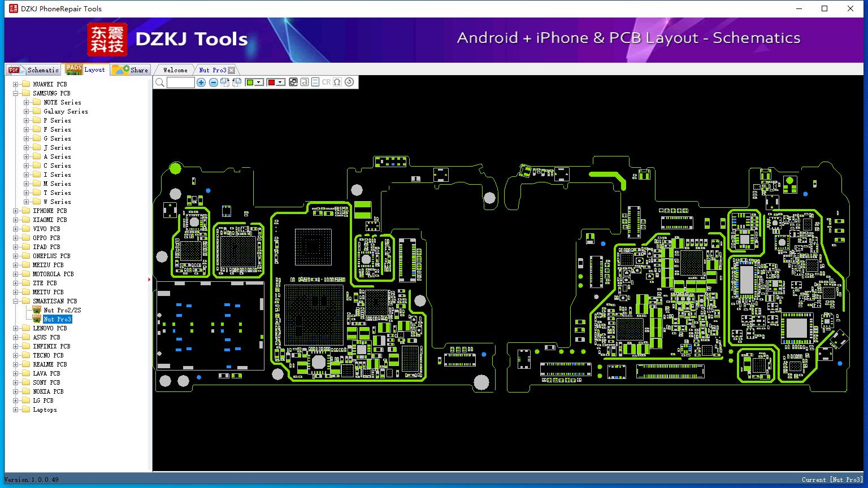The height and width of the screenshot is (488, 868).
Task: Select the INFINIX PCB tree item
Action: coord(51,346)
